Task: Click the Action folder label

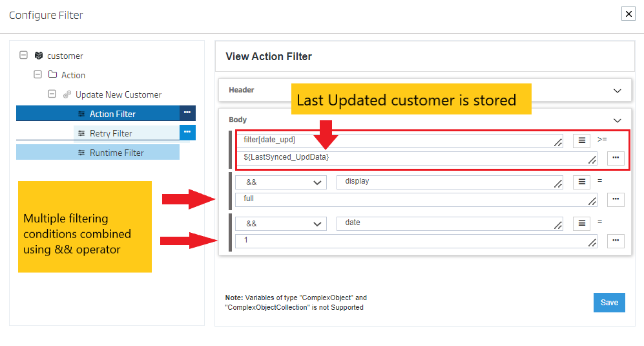Action: tap(73, 75)
